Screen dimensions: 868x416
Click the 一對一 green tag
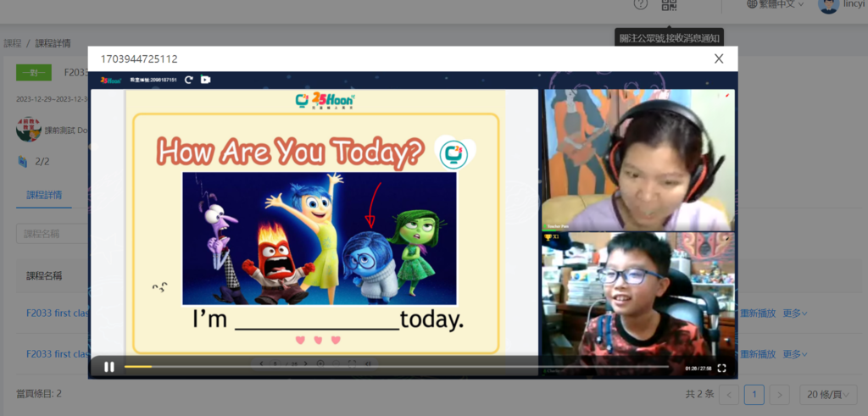(x=34, y=73)
